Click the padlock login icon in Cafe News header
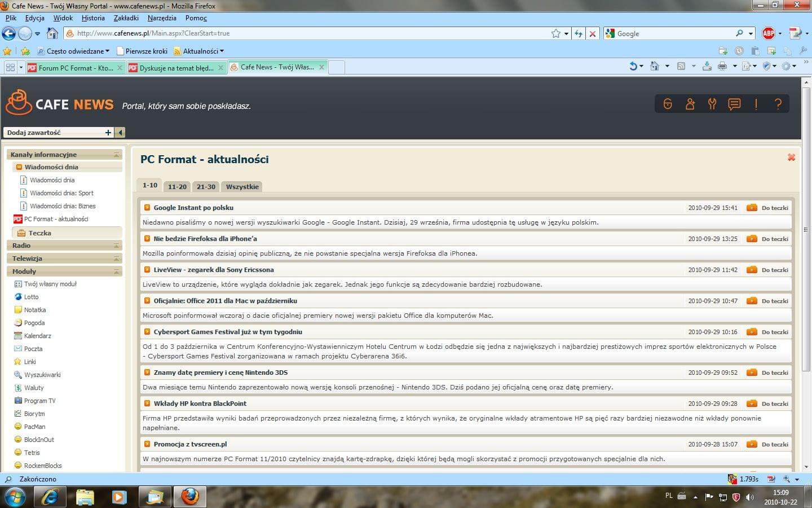Viewport: 812px width, 508px height. pos(668,104)
